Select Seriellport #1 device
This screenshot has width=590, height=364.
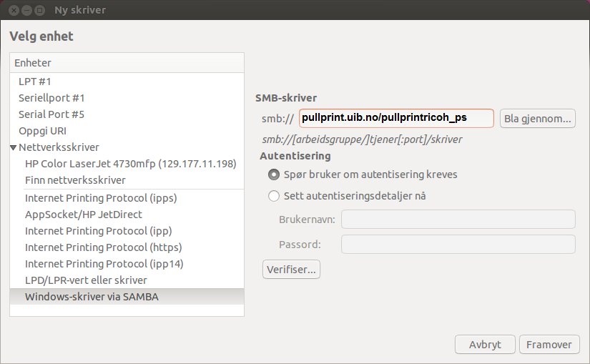[x=51, y=98]
